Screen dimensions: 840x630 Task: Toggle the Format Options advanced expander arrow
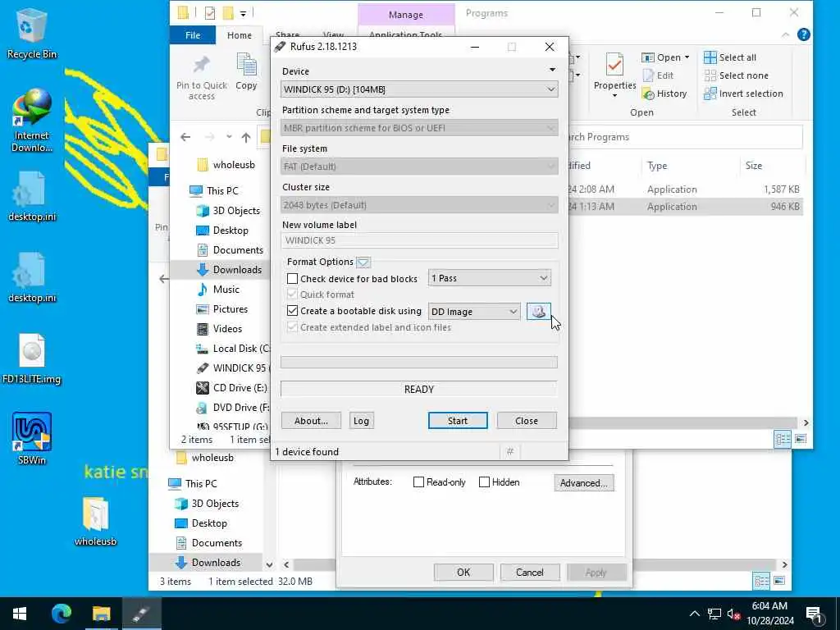363,262
